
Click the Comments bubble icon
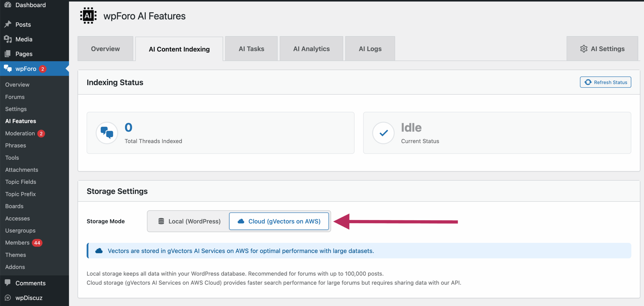point(8,283)
